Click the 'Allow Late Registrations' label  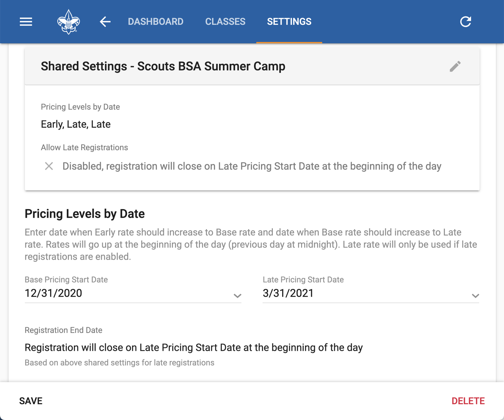pyautogui.click(x=84, y=148)
